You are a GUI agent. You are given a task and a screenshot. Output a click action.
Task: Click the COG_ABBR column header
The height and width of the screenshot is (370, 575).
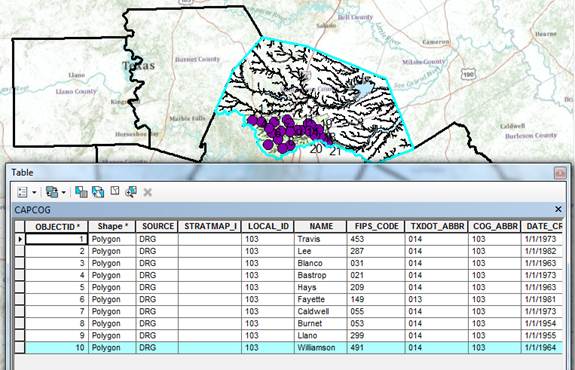[x=495, y=226]
